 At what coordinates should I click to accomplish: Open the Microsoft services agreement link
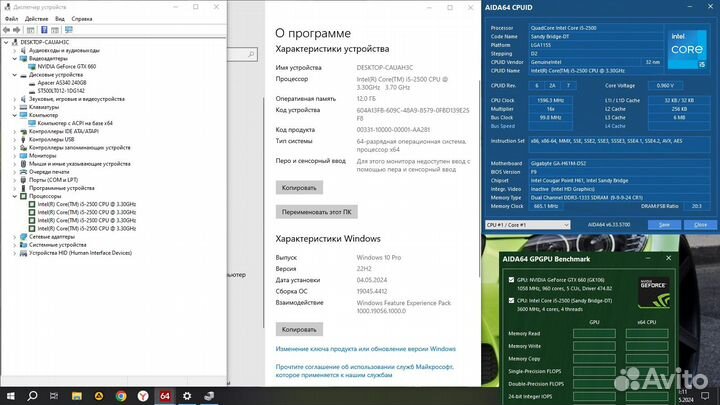365,371
